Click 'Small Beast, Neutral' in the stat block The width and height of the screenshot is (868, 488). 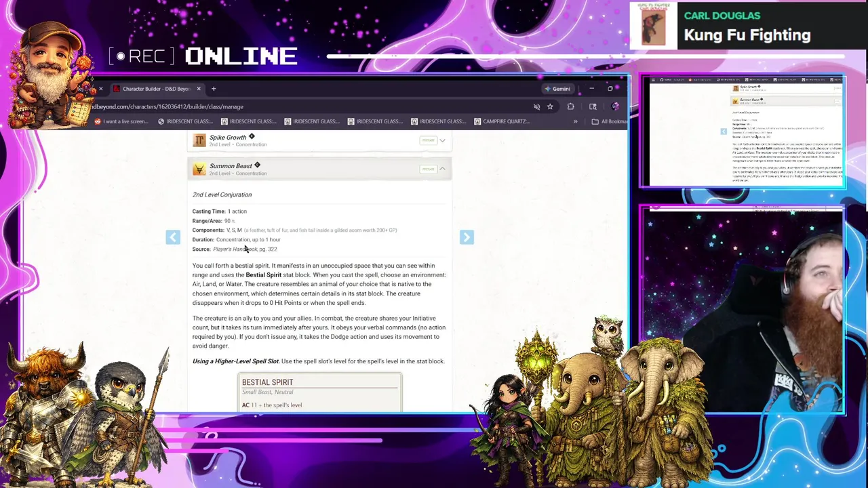point(267,392)
